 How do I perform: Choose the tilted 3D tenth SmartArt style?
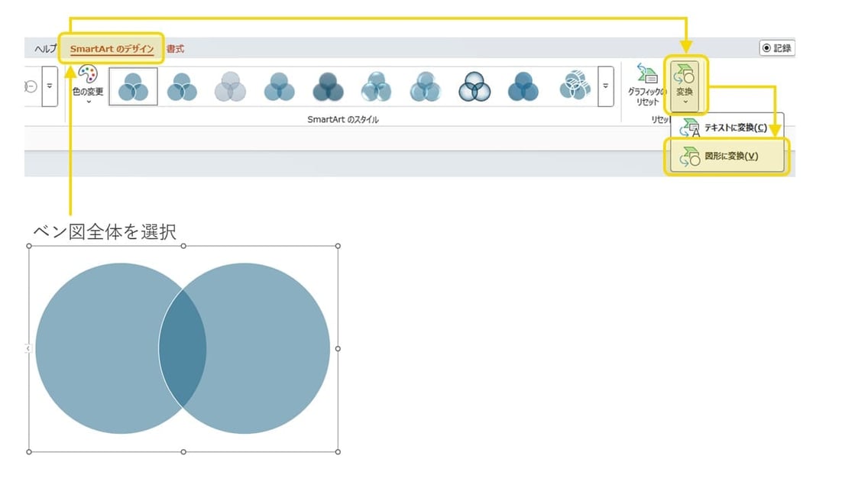[575, 86]
